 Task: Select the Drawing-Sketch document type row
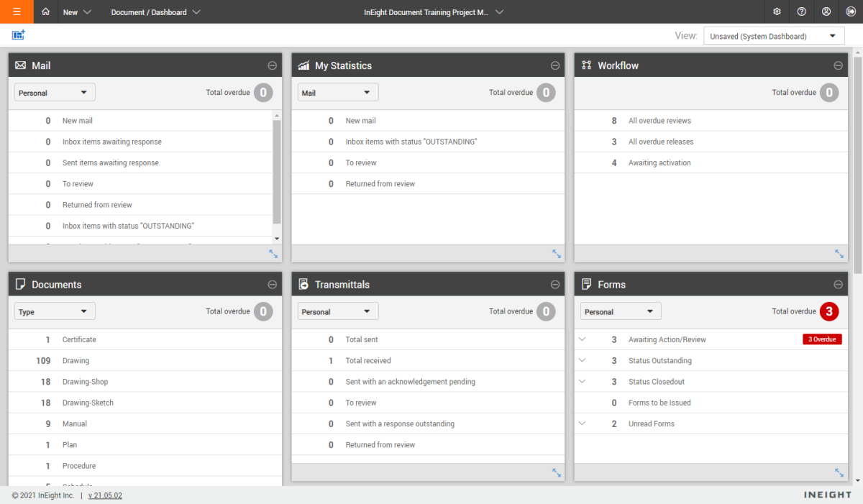(145, 403)
